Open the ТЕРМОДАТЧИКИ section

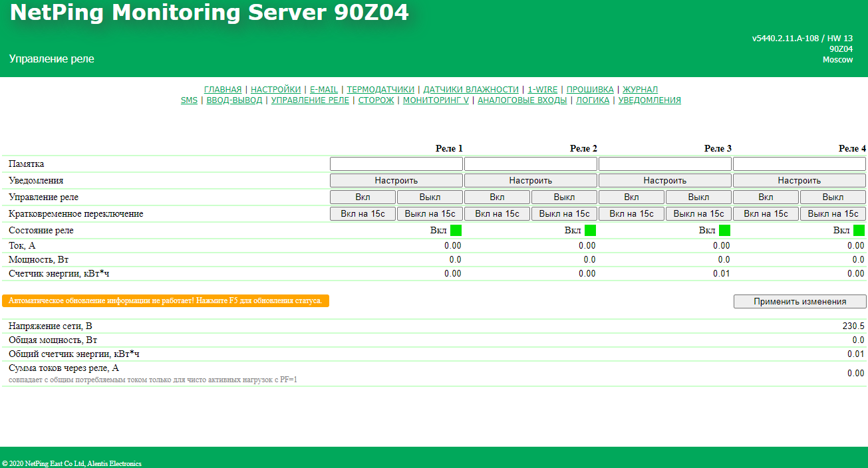(380, 90)
